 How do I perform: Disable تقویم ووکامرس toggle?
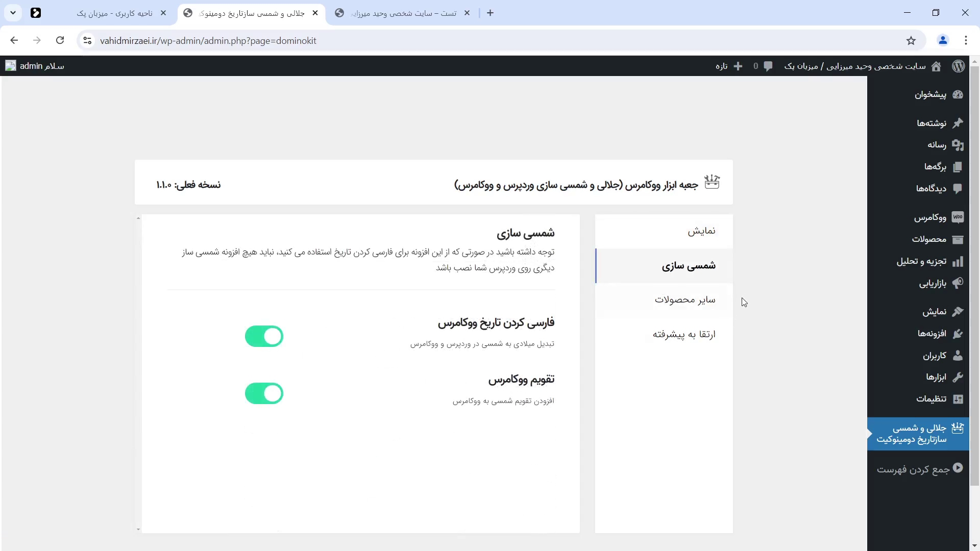click(x=264, y=393)
